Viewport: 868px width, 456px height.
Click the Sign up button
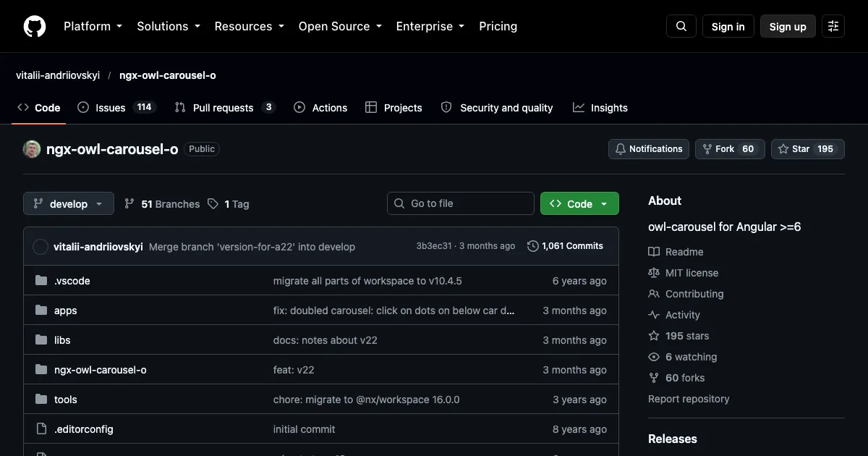[x=788, y=26]
